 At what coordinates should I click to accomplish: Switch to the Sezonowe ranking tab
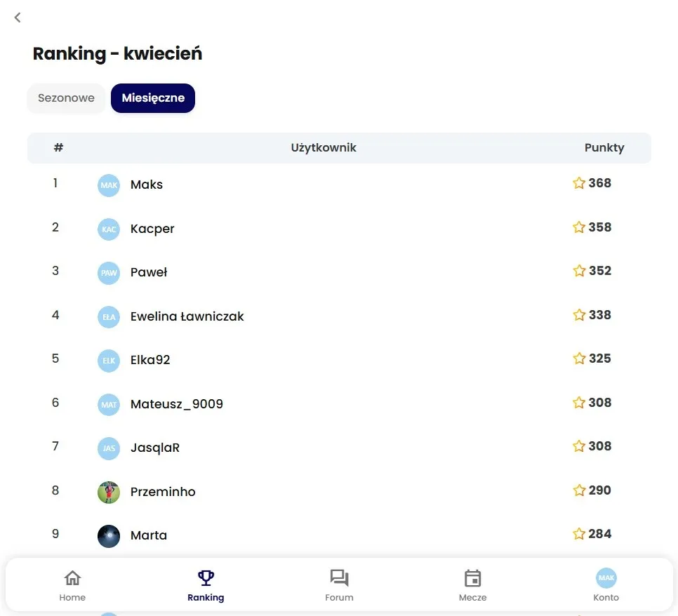[66, 98]
